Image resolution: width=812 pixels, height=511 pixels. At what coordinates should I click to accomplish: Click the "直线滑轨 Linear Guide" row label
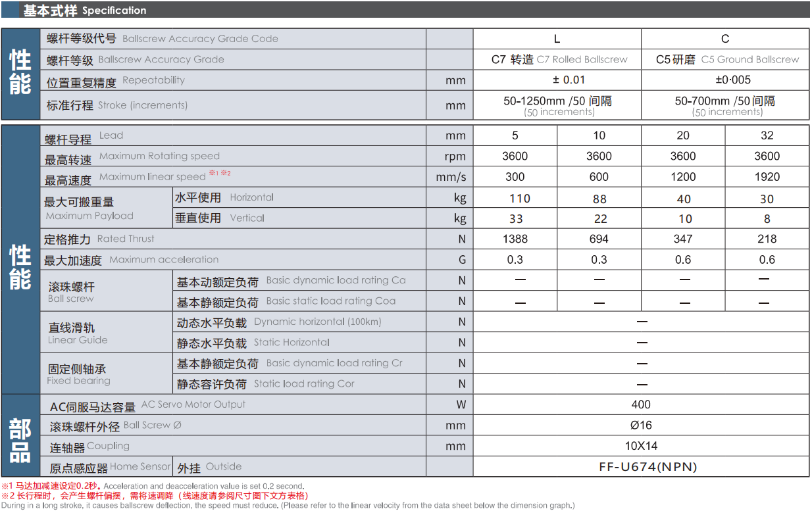(78, 333)
